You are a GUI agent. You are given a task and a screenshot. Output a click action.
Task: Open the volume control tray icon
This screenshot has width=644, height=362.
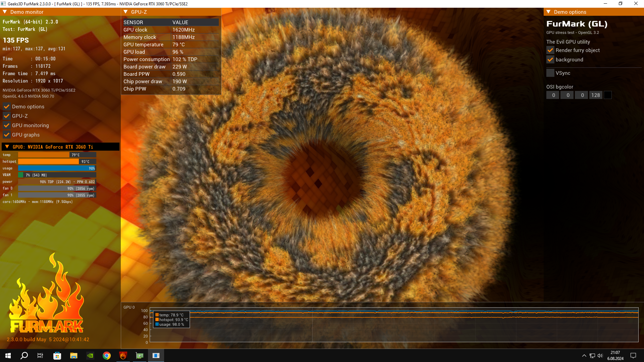tap(600, 356)
